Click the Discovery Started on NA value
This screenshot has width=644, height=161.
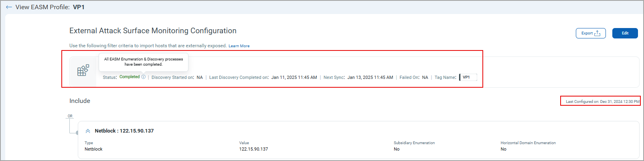tap(200, 77)
